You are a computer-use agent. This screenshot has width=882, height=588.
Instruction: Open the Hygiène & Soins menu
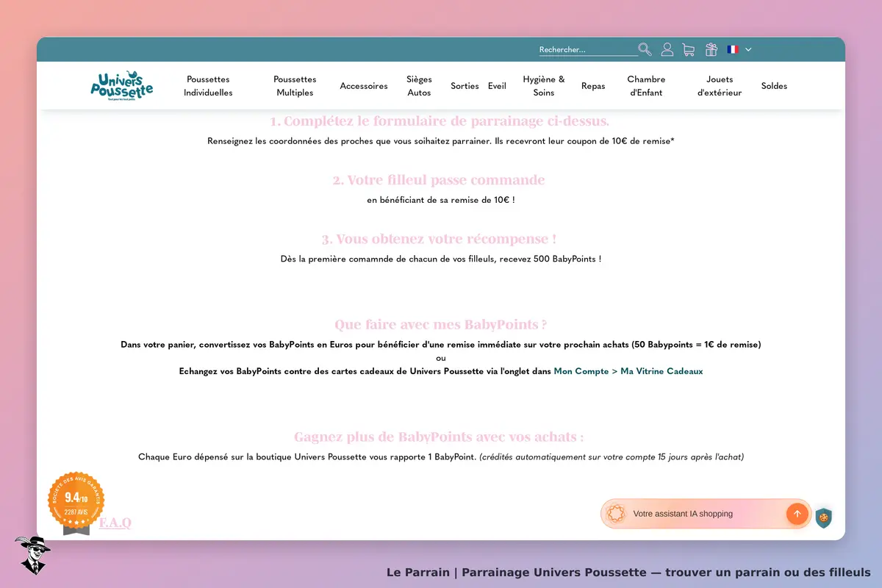(x=544, y=86)
